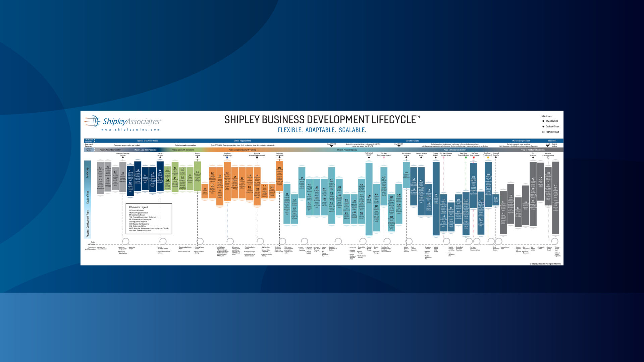Click the Key Activities dot in legend
This screenshot has width=644, height=362.
point(543,121)
